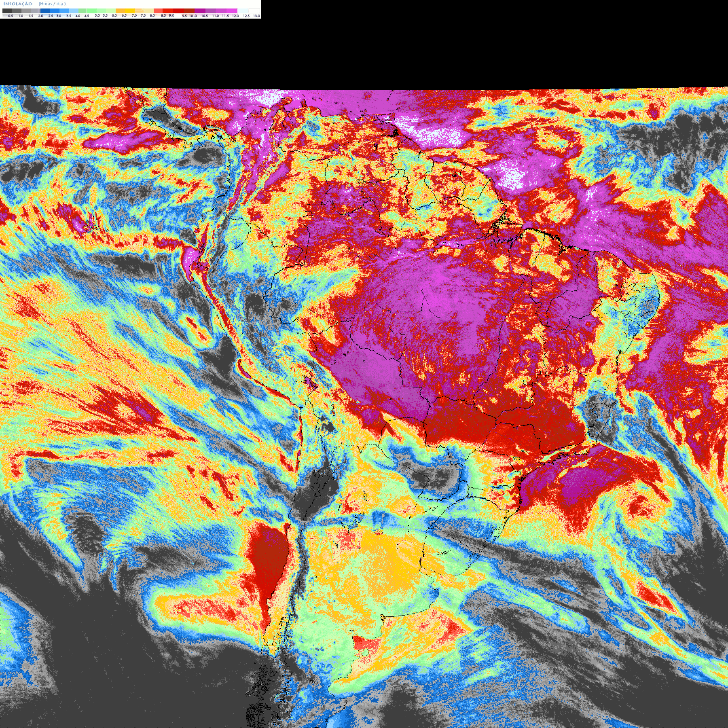Click the (Horas / dia) units label
Image resolution: width=728 pixels, height=728 pixels.
pyautogui.click(x=52, y=4)
